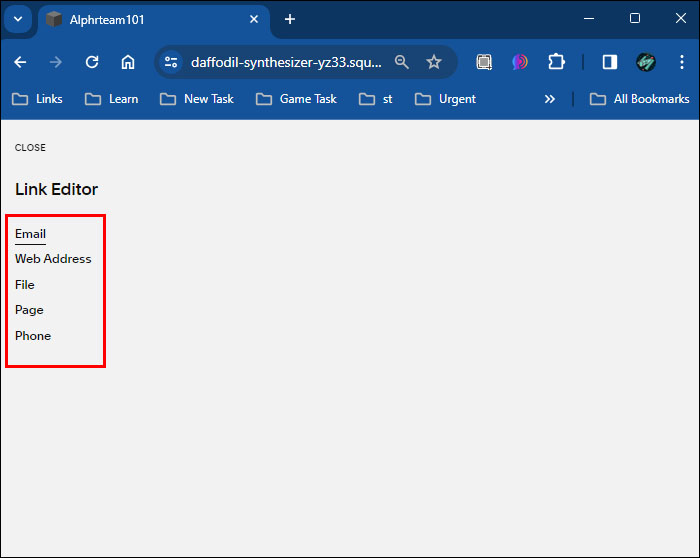Open the tab search dropdown arrow
Screen dimensions: 700x558
tap(18, 19)
